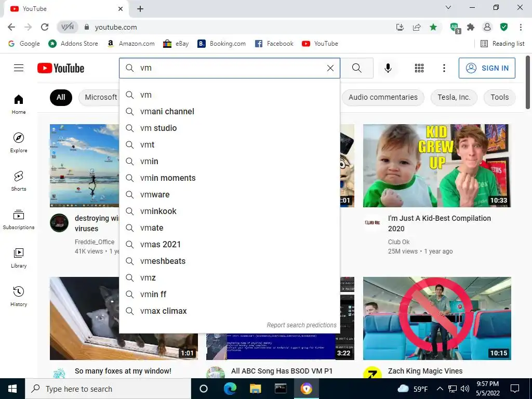
Task: Open eBay bookmark
Action: click(176, 44)
